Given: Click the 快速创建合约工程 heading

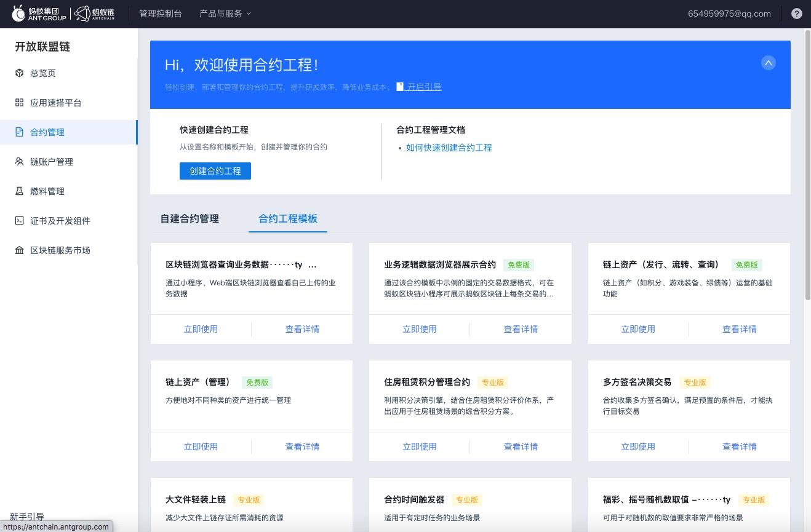Looking at the screenshot, I should (x=214, y=130).
